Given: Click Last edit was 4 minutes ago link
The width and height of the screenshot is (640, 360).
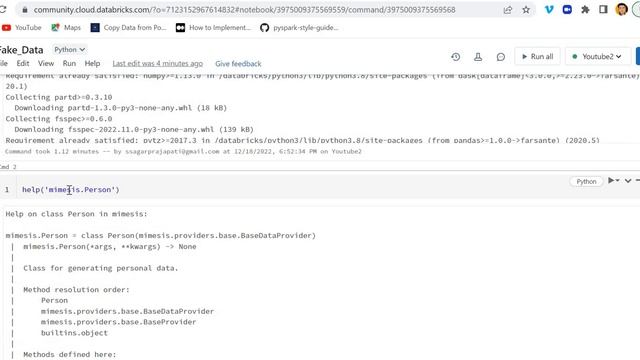Looking at the screenshot, I should [158, 64].
